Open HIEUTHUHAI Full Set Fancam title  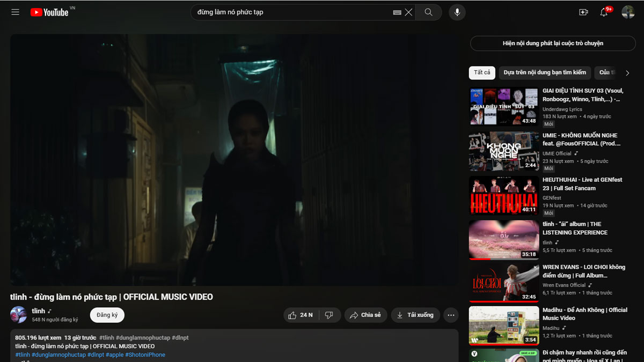pyautogui.click(x=582, y=184)
